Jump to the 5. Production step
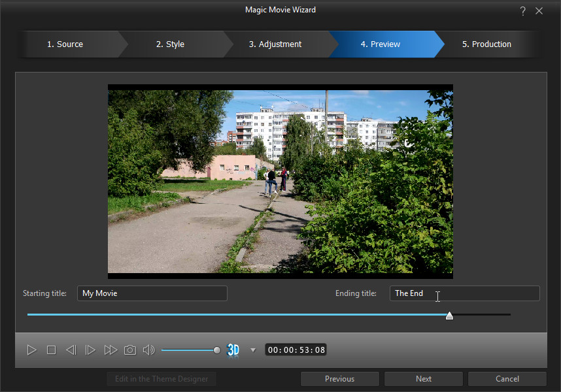The width and height of the screenshot is (561, 392). point(486,44)
